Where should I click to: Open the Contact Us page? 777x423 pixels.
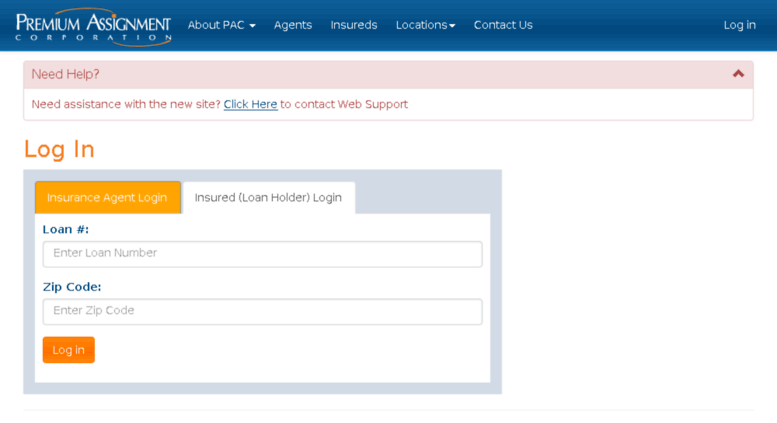pyautogui.click(x=503, y=25)
